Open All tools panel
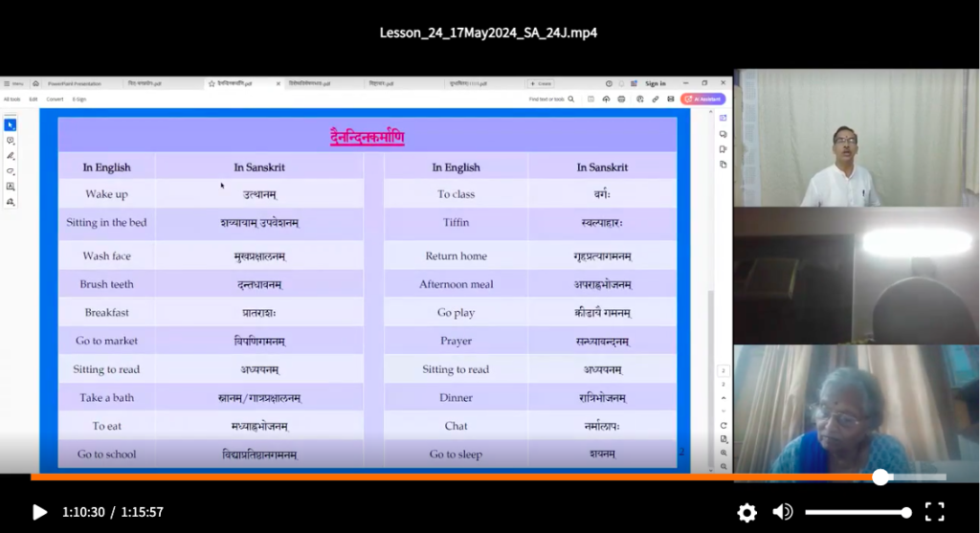 12,99
